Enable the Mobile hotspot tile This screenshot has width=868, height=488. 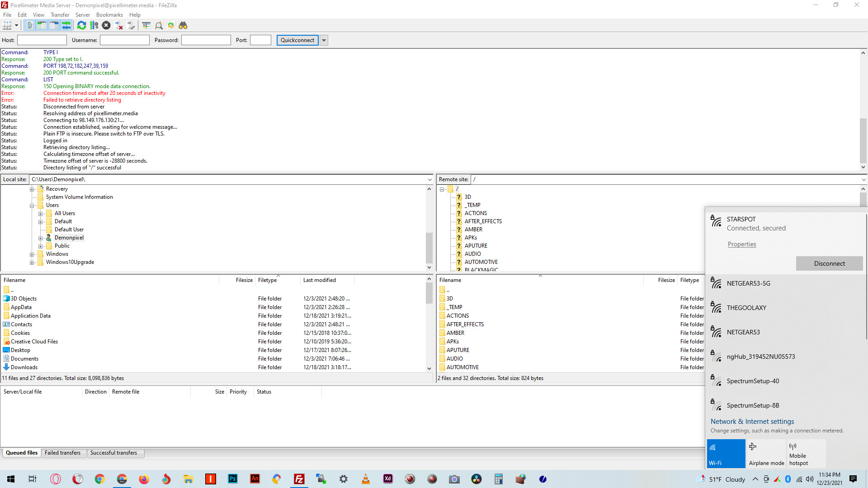pyautogui.click(x=807, y=454)
